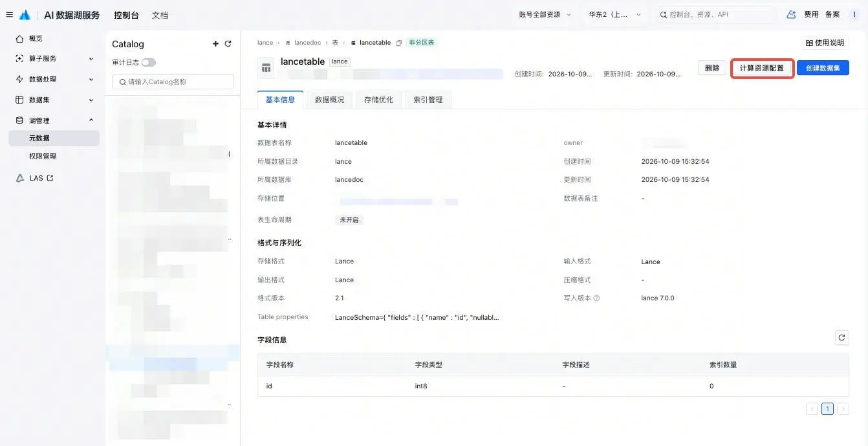The width and height of the screenshot is (868, 446).
Task: Open the 文档 top navigation link
Action: click(160, 15)
